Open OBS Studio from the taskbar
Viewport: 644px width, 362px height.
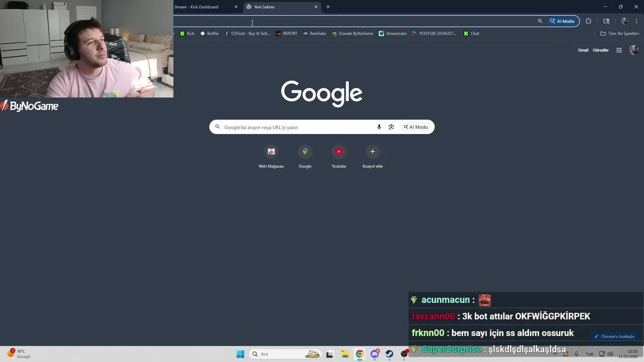click(404, 354)
